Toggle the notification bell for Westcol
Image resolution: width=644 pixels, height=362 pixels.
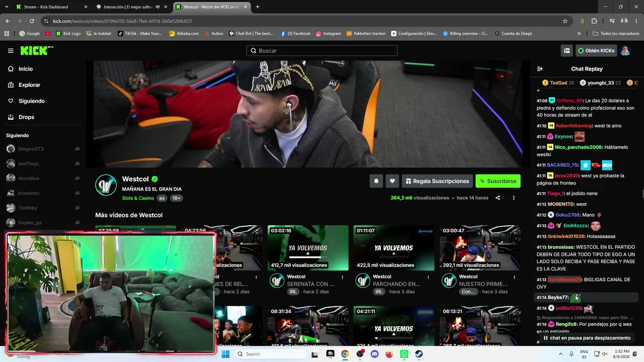pyautogui.click(x=376, y=181)
